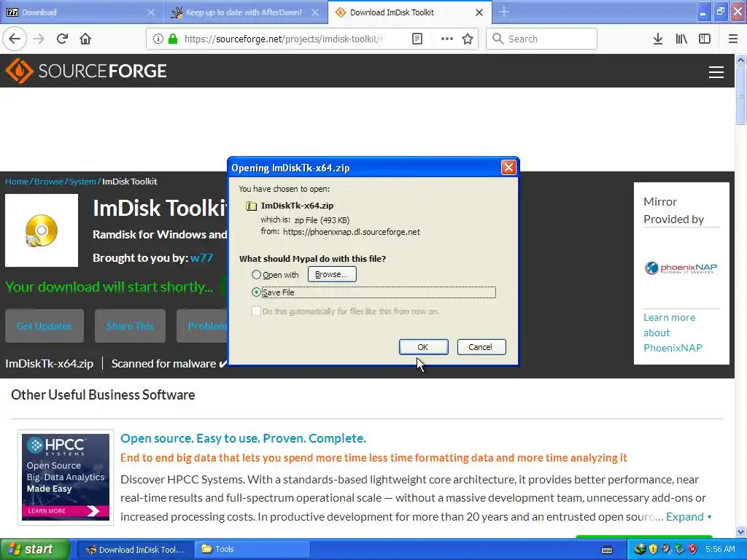Open the browser home page
The width and height of the screenshot is (747, 560).
point(85,39)
